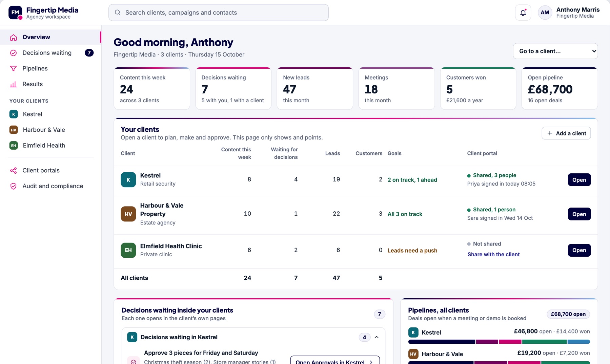Click the Pipelines funnel icon
The height and width of the screenshot is (364, 610).
click(14, 68)
